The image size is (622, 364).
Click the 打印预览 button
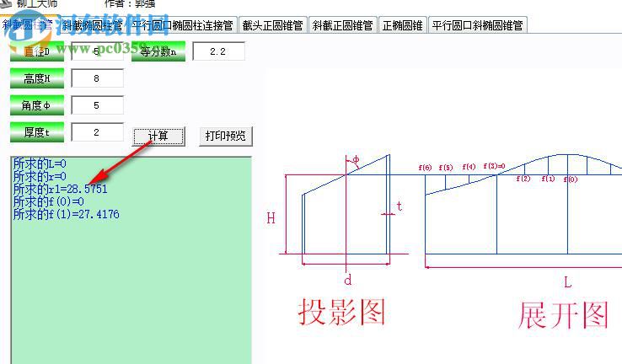[x=226, y=136]
